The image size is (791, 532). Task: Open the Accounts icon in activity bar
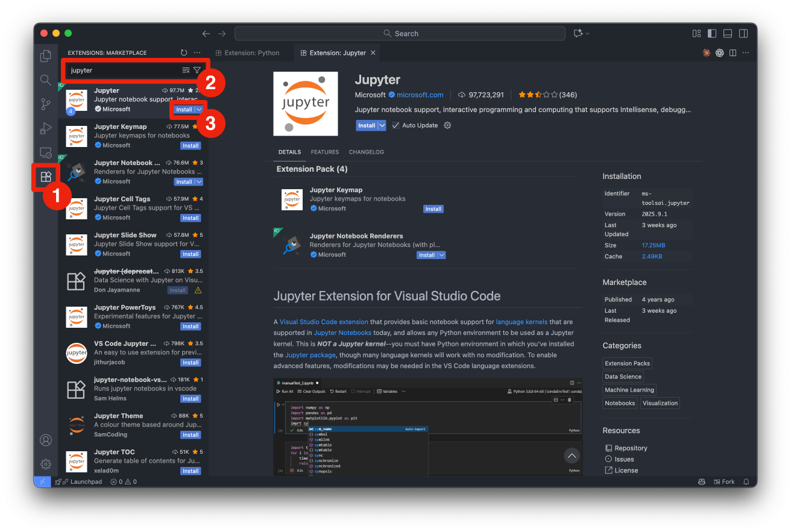(46, 440)
